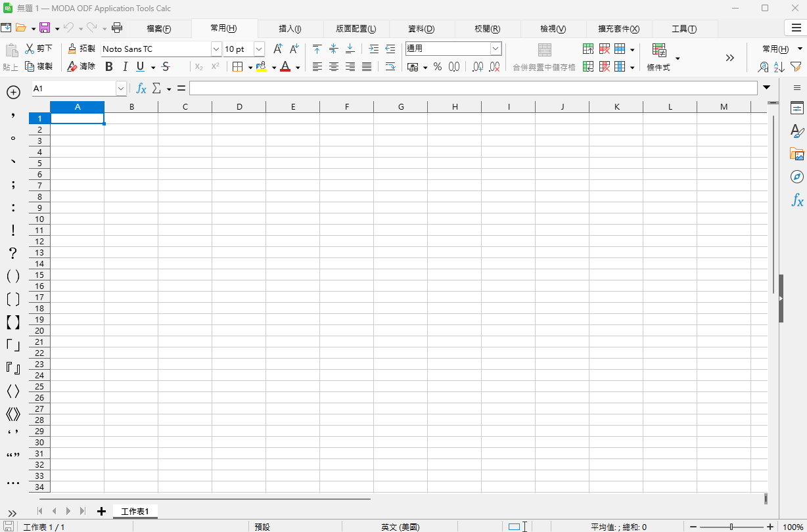Screen dimensions: 807x532
Task: Toggle Center horizontally alignment
Action: tap(334, 66)
